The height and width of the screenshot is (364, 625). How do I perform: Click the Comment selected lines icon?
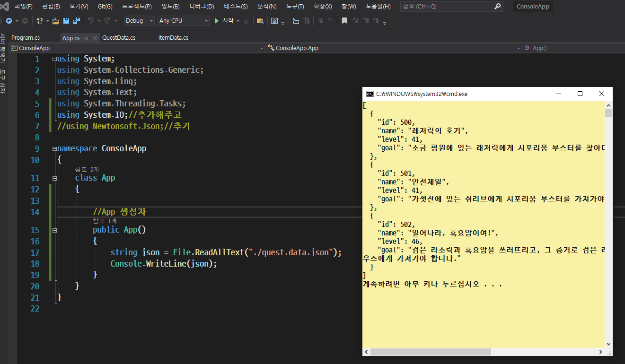click(x=320, y=21)
